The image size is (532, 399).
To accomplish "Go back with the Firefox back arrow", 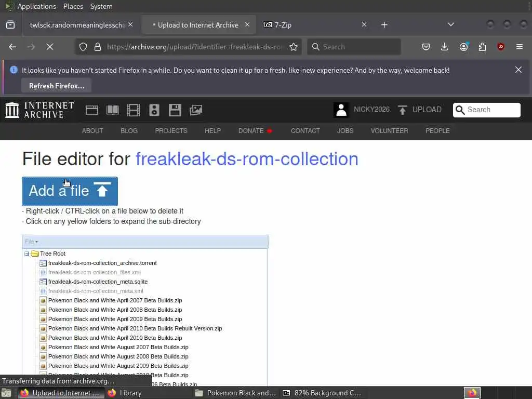I will click(x=12, y=47).
